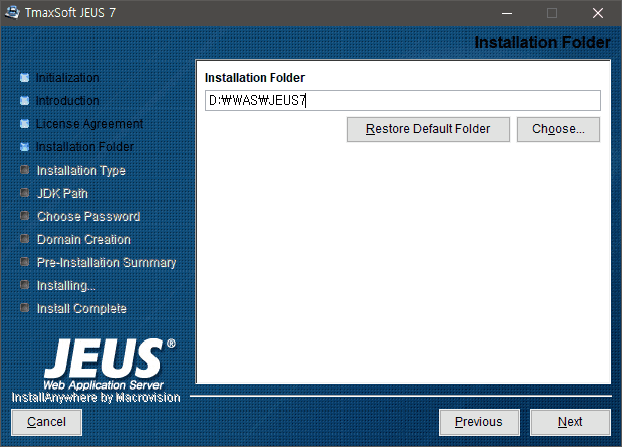The width and height of the screenshot is (622, 447).
Task: Click the License Agreement step label
Action: coord(90,124)
